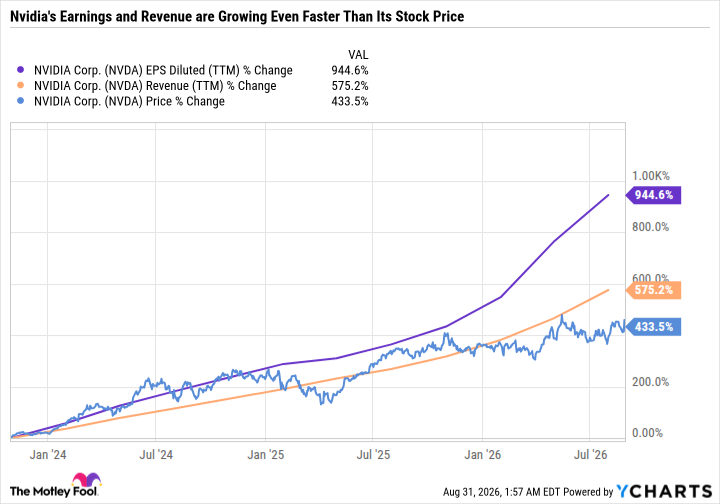
Task: Click the orange Revenue legend dot
Action: 20,85
